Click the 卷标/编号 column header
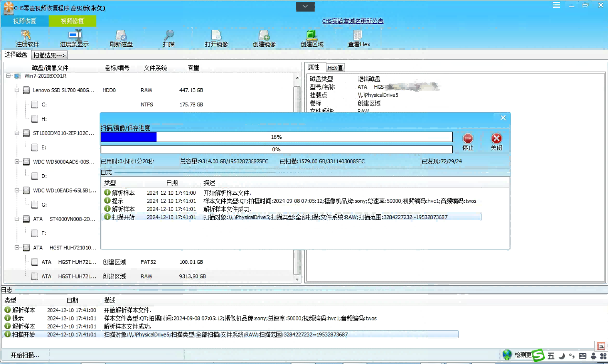 click(x=117, y=68)
